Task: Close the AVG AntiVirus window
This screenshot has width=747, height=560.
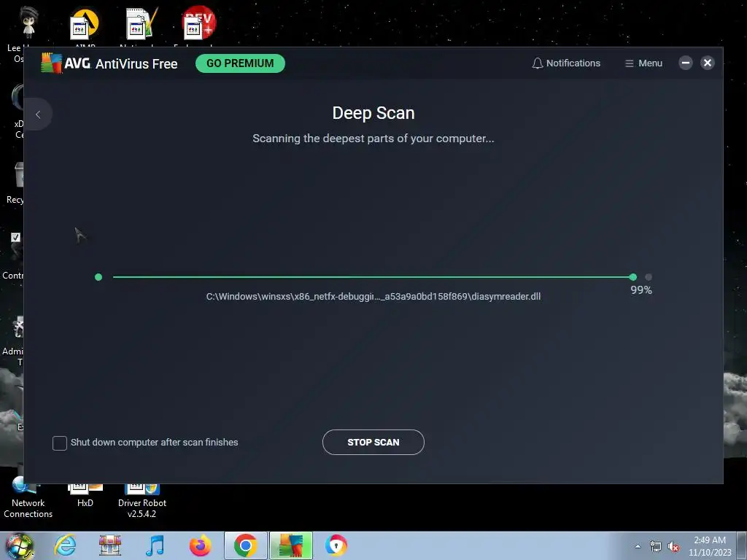Action: (x=708, y=63)
